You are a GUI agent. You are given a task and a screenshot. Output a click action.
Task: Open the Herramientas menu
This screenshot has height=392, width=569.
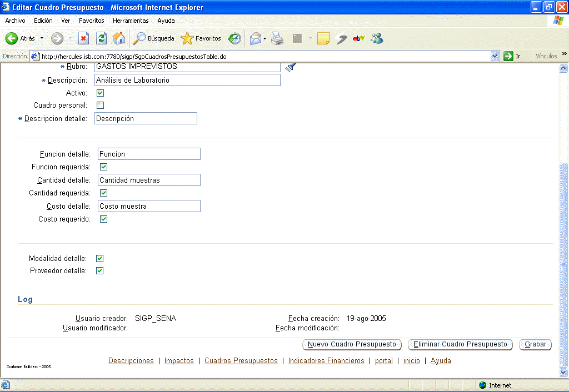pyautogui.click(x=131, y=21)
